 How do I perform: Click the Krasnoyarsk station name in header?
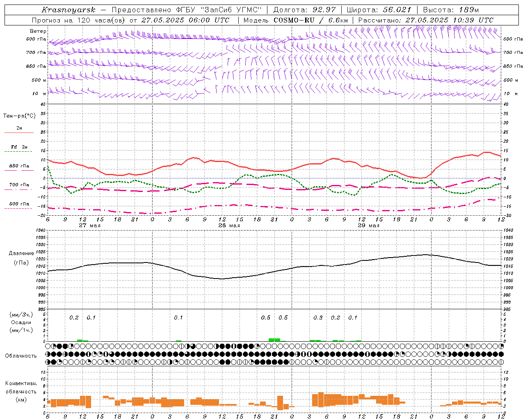68,10
